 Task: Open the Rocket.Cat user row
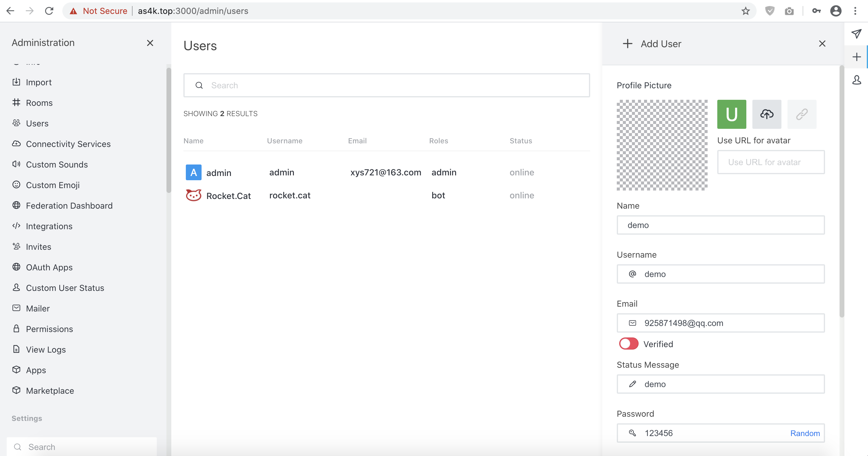click(386, 195)
